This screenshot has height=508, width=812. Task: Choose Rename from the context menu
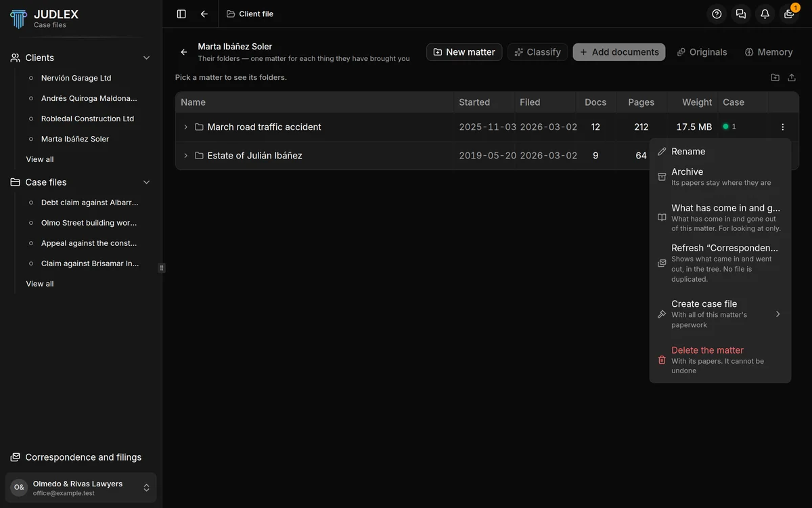pos(720,152)
